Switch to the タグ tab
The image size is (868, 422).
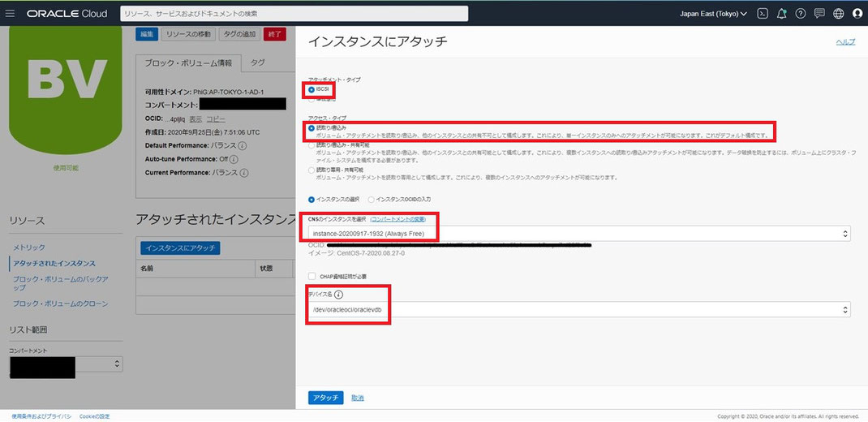pos(257,63)
